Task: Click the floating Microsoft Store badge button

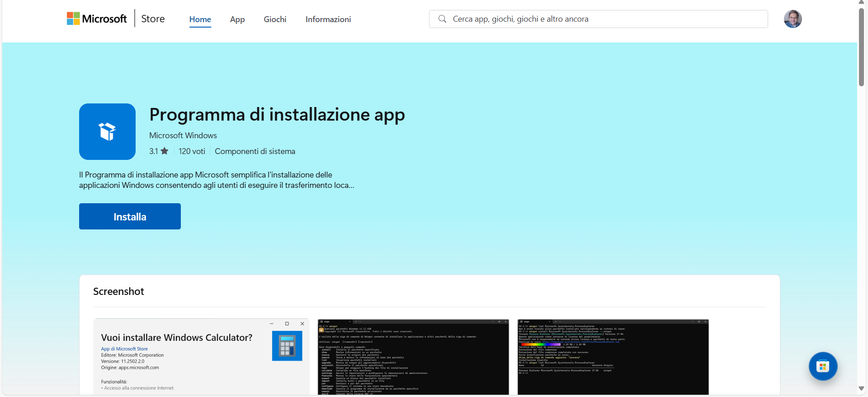Action: [823, 366]
